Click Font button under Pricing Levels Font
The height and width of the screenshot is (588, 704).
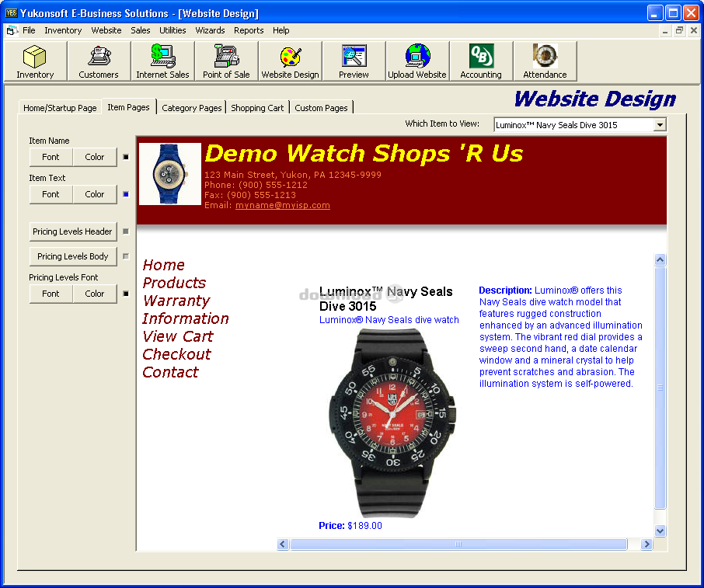[x=51, y=294]
